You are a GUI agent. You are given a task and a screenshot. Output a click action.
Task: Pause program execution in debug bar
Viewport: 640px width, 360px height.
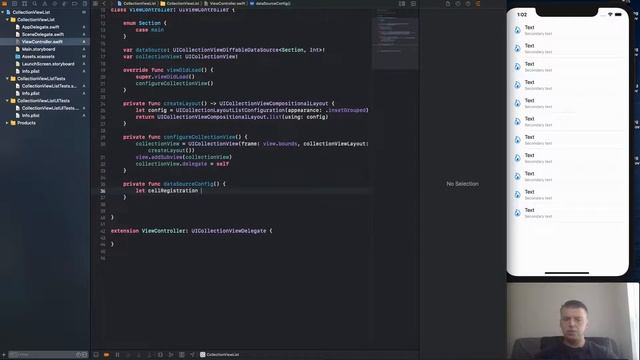click(x=118, y=355)
